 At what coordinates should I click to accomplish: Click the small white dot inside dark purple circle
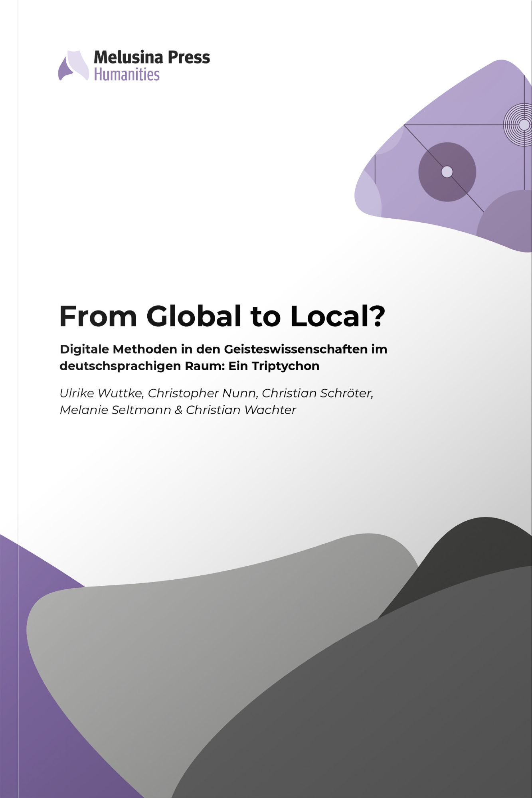click(x=447, y=172)
